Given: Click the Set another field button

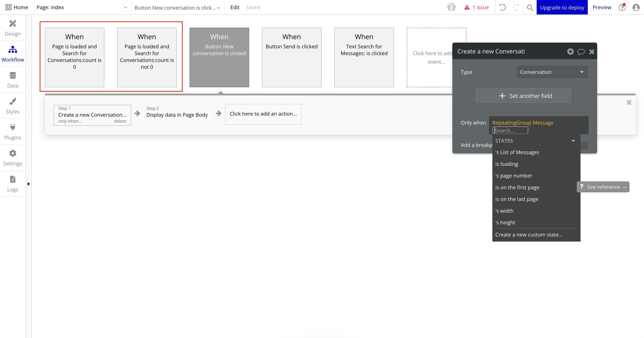Looking at the screenshot, I should click(x=523, y=96).
